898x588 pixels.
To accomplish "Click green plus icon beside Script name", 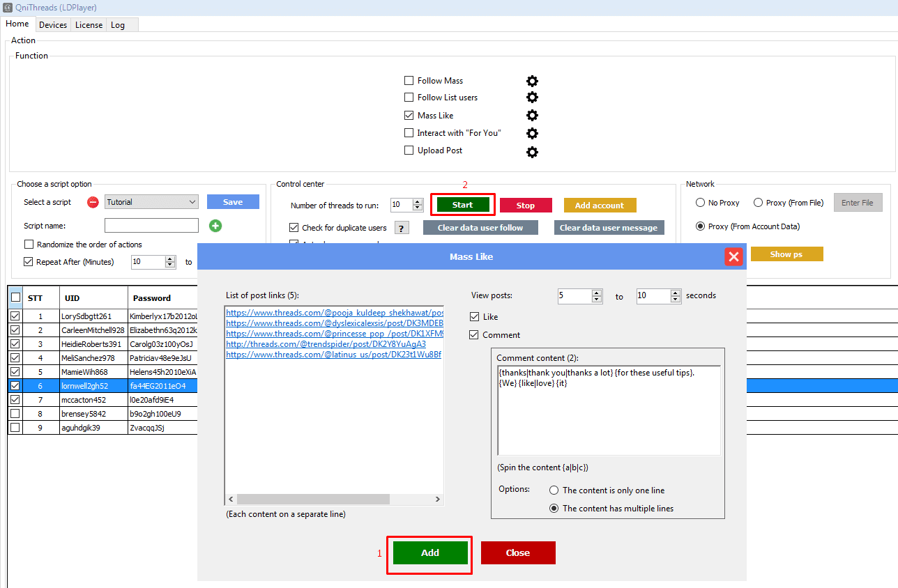I will (215, 226).
